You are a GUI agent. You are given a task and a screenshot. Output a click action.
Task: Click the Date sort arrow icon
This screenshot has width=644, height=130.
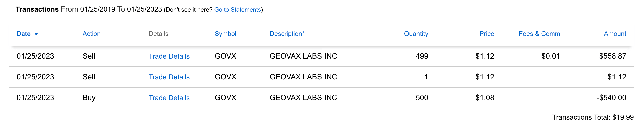36,34
